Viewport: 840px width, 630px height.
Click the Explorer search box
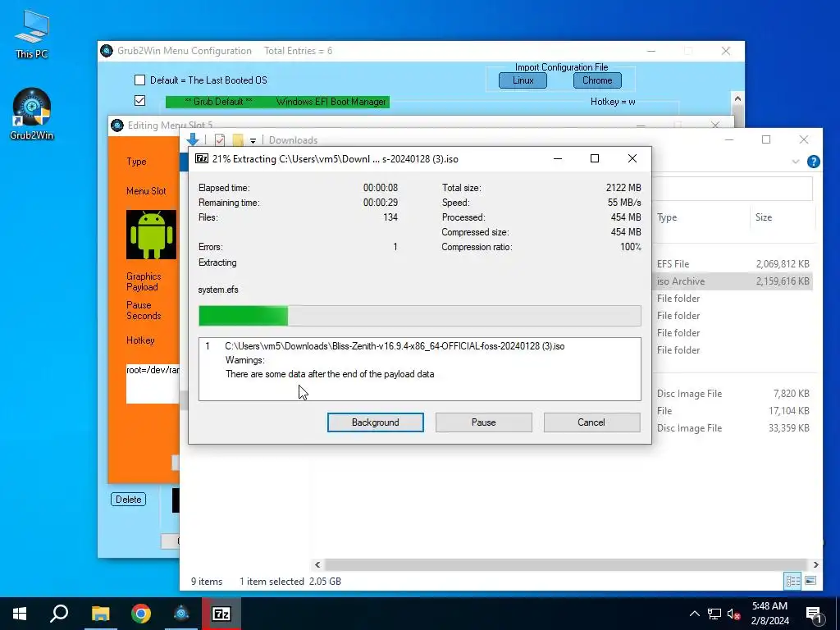coord(733,189)
